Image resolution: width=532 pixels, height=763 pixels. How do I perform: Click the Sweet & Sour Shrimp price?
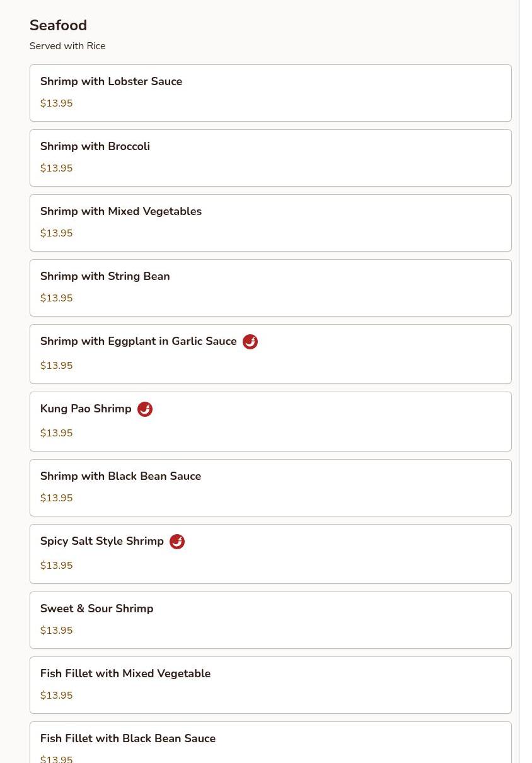[x=57, y=631]
